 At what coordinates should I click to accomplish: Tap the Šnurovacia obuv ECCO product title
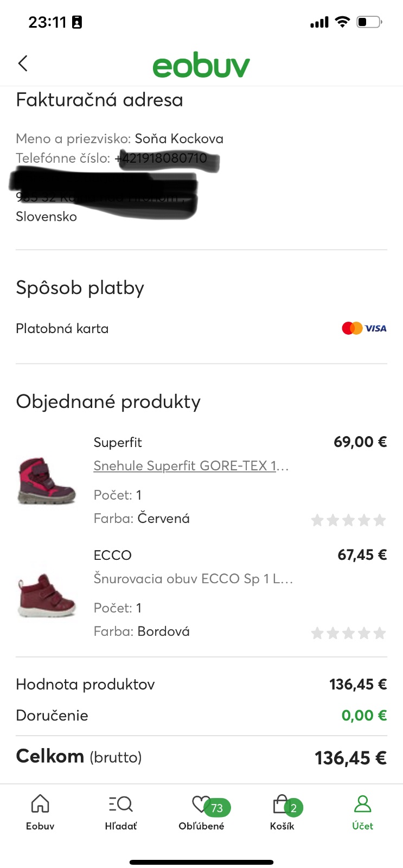[x=193, y=579]
